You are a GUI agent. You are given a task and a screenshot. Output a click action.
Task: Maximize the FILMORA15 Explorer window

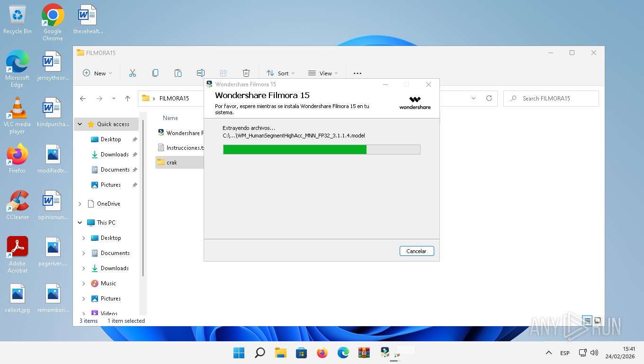(572, 53)
